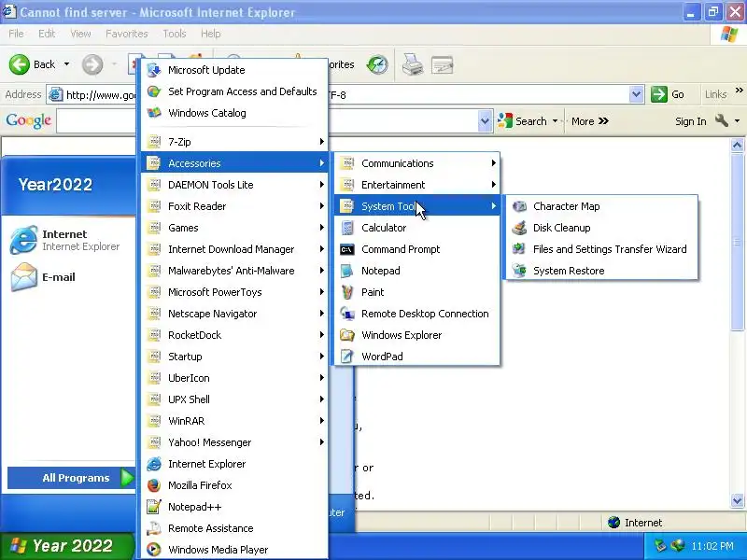Click the Back button
Image resolution: width=747 pixels, height=560 pixels.
click(x=33, y=64)
